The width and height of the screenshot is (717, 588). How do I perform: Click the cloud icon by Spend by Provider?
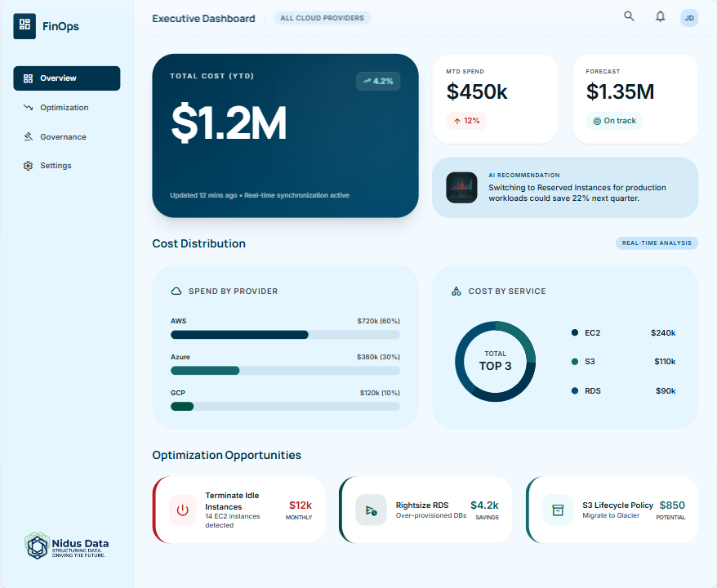tap(176, 292)
